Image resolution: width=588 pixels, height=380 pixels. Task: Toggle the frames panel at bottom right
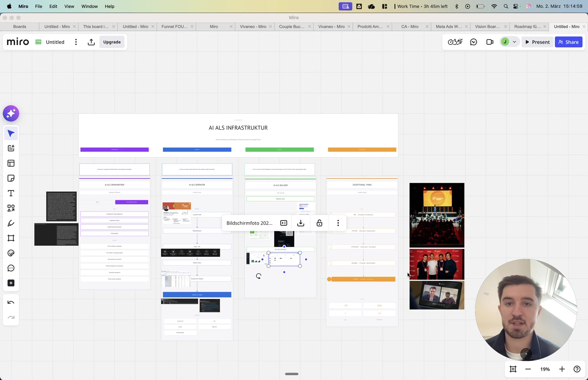(513, 369)
